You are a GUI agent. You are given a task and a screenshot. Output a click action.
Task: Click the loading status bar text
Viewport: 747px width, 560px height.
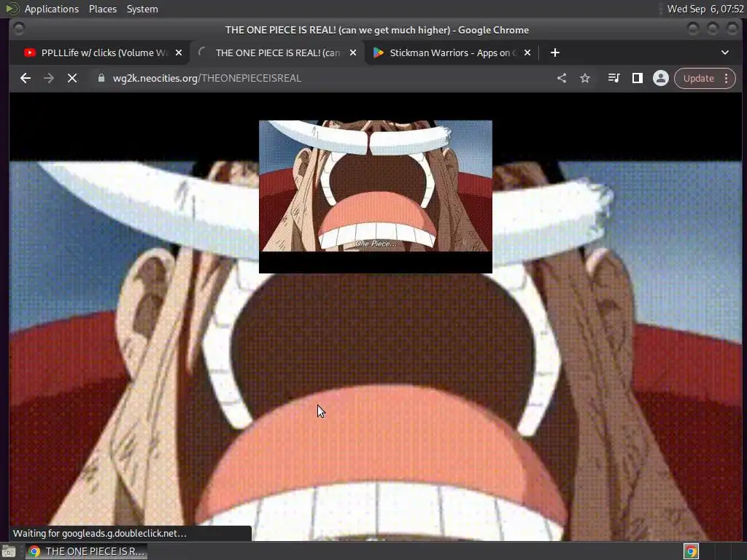click(100, 533)
